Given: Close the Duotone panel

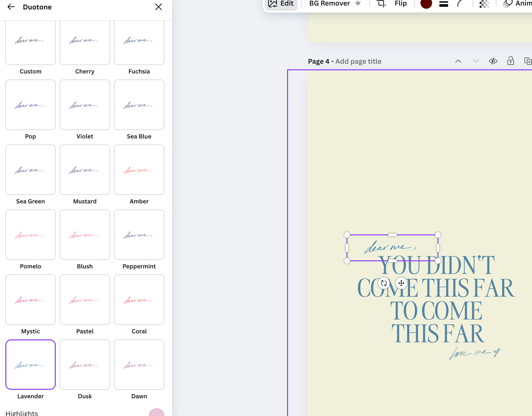Looking at the screenshot, I should (x=159, y=7).
